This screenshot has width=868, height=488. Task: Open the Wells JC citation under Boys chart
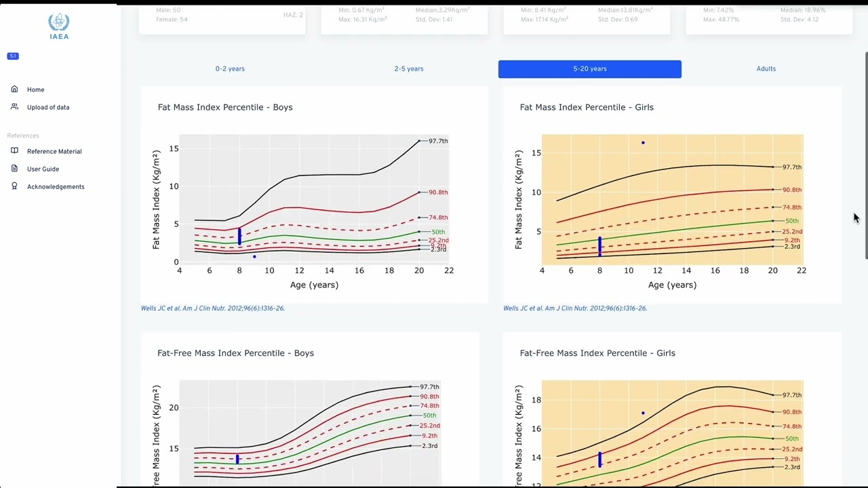213,308
